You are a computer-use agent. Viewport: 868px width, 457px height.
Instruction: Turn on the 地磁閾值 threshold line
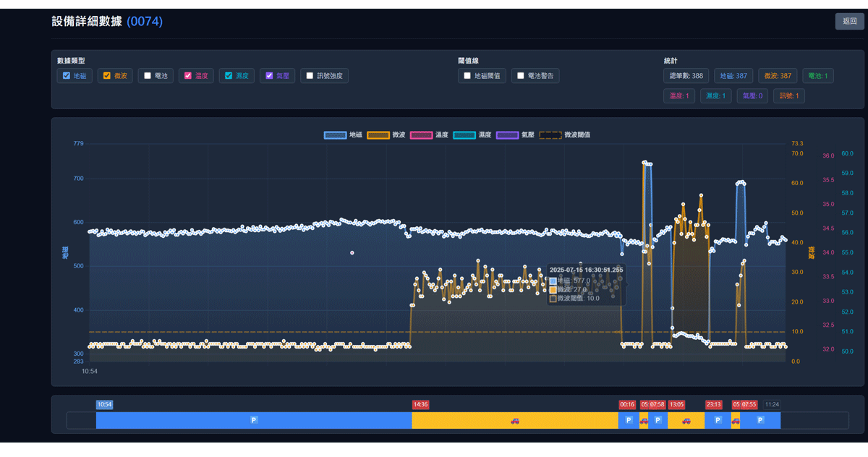click(x=467, y=76)
